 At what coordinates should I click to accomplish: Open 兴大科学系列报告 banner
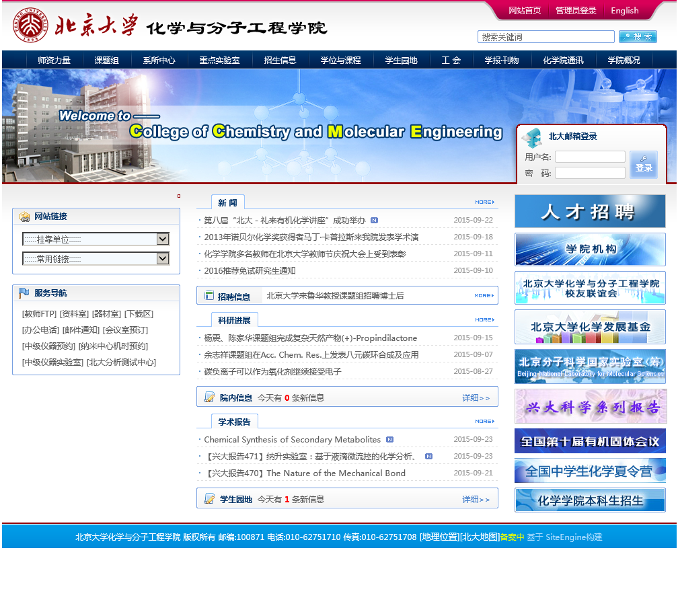pyautogui.click(x=591, y=406)
